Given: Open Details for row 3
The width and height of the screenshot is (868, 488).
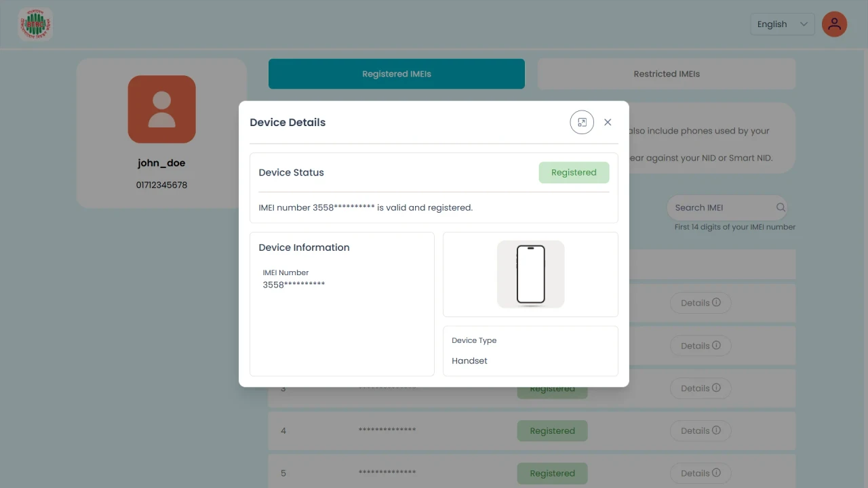Looking at the screenshot, I should [x=701, y=388].
